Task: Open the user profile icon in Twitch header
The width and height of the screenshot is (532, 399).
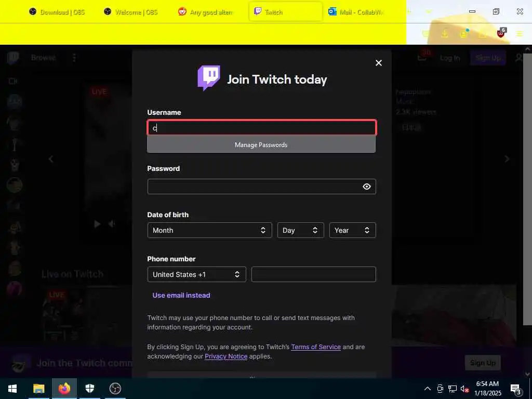Action: (x=519, y=58)
